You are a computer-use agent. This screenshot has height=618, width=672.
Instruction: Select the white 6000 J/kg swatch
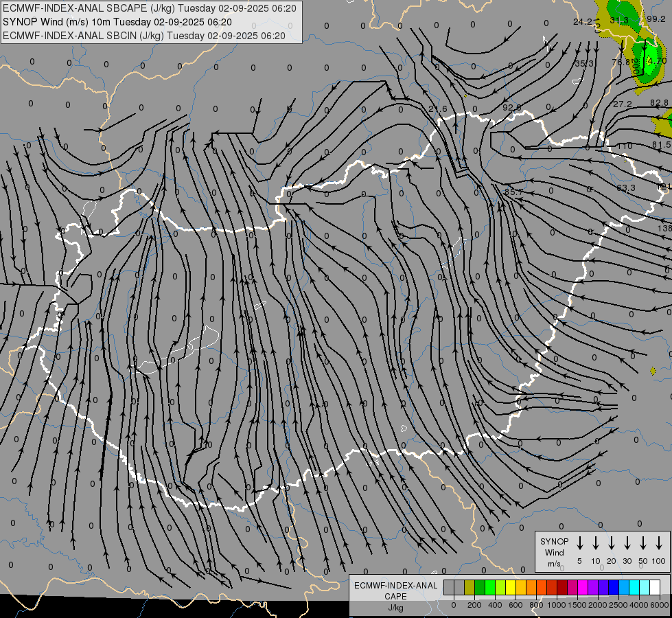[654, 587]
